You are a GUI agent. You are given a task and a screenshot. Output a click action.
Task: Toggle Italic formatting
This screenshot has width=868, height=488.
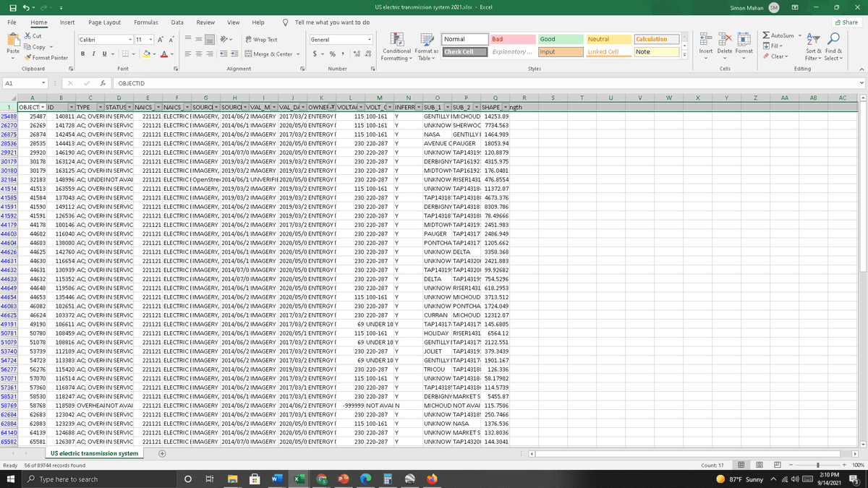95,54
